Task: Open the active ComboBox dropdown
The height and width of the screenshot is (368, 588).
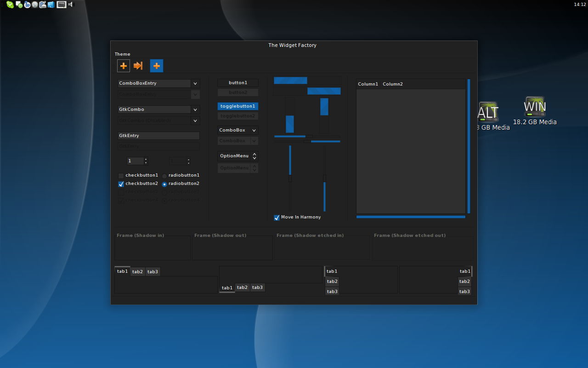Action: pos(238,130)
